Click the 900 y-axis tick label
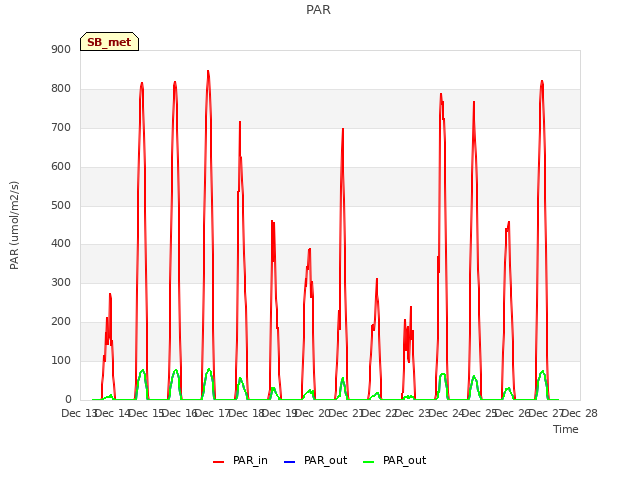 click(61, 50)
